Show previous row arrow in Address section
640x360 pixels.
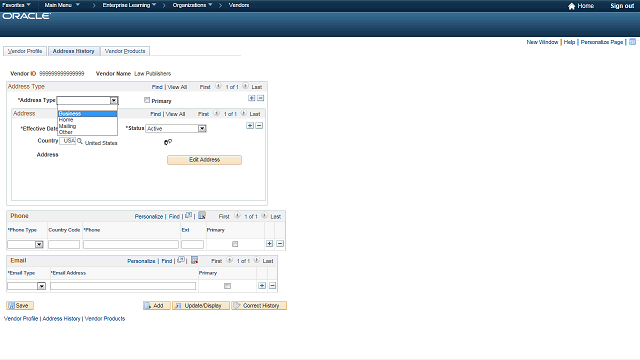[217, 113]
